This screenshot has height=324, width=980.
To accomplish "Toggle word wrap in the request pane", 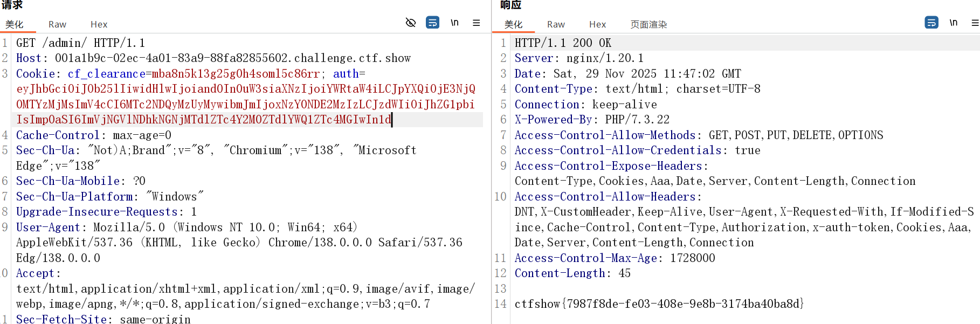I will coord(432,23).
